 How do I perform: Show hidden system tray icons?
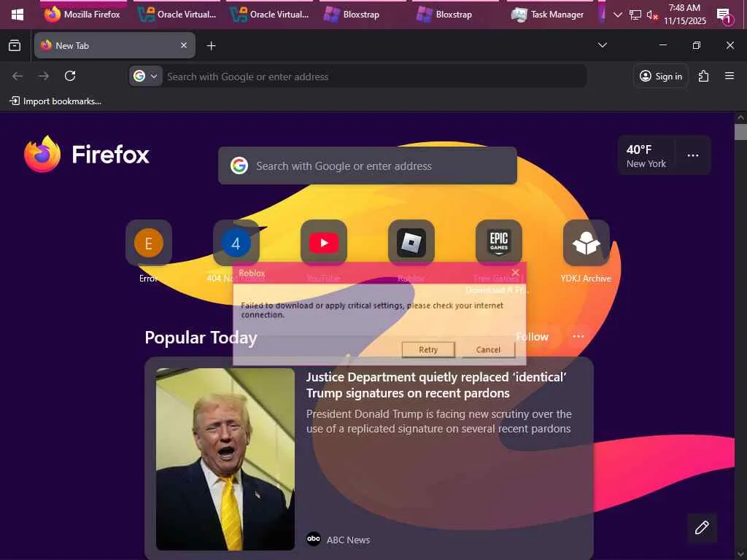coord(617,15)
